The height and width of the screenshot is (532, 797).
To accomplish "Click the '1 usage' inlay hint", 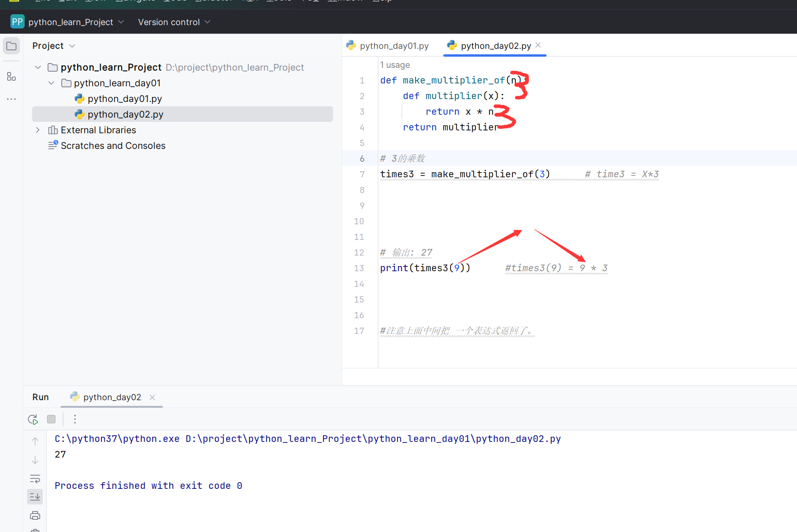I will pyautogui.click(x=395, y=65).
